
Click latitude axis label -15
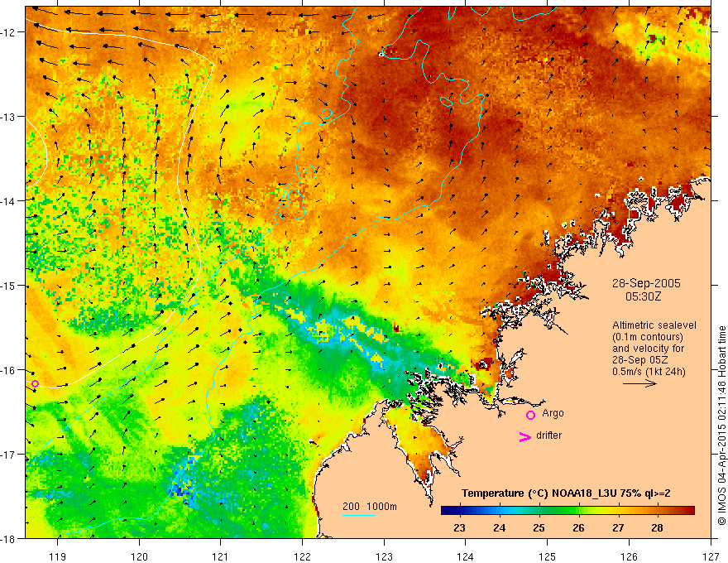9,285
